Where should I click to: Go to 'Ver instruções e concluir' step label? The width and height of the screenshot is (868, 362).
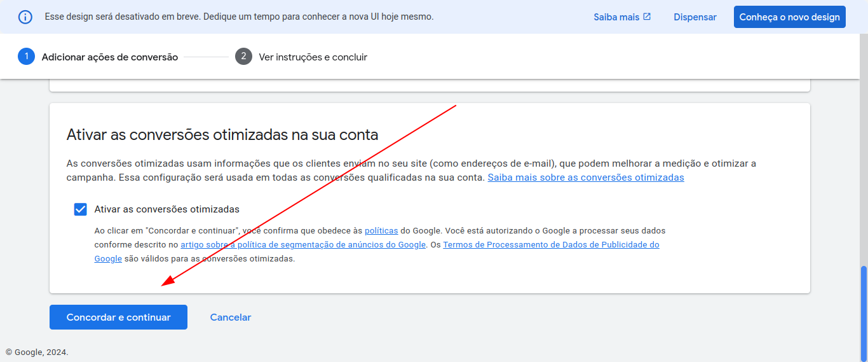pyautogui.click(x=313, y=57)
